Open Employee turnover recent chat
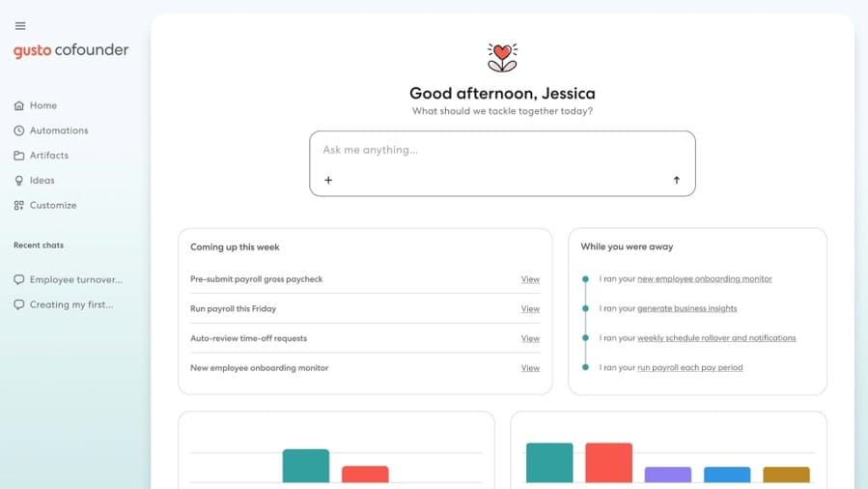Screen dimensions: 868x489 [x=76, y=279]
